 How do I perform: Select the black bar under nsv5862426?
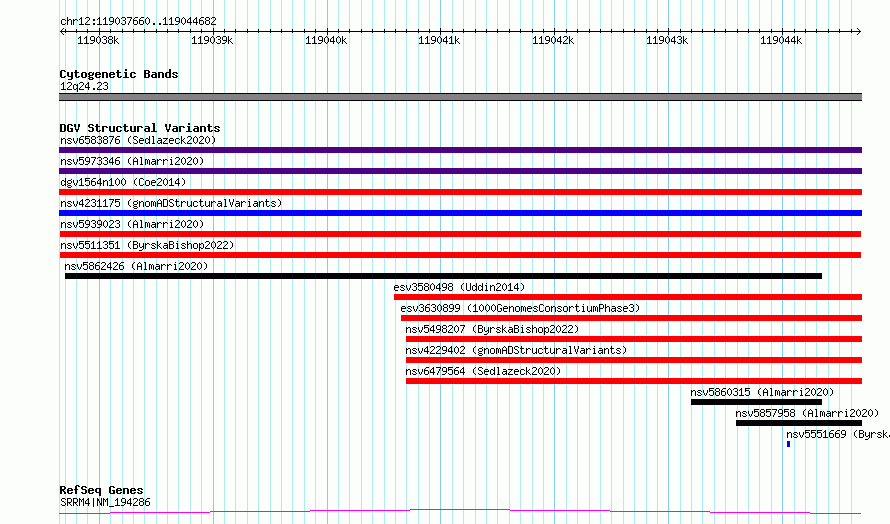[x=443, y=276]
